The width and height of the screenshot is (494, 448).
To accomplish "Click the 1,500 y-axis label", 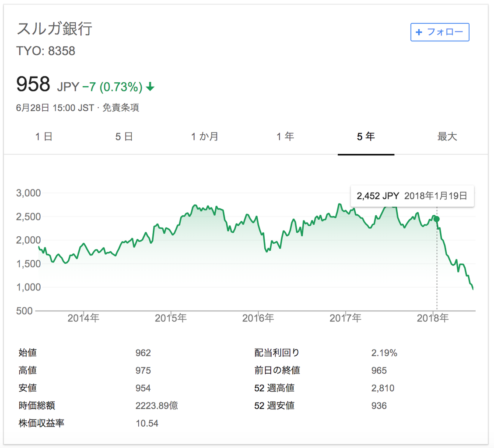I will pyautogui.click(x=28, y=264).
